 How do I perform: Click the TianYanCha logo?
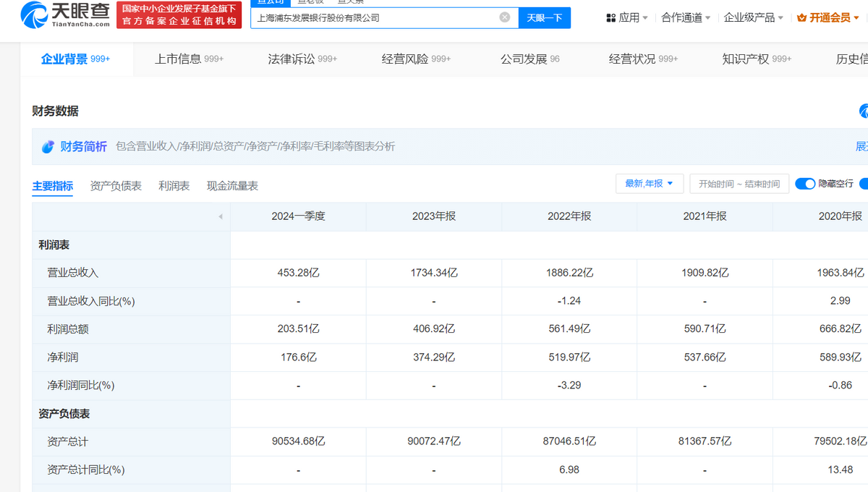point(66,14)
